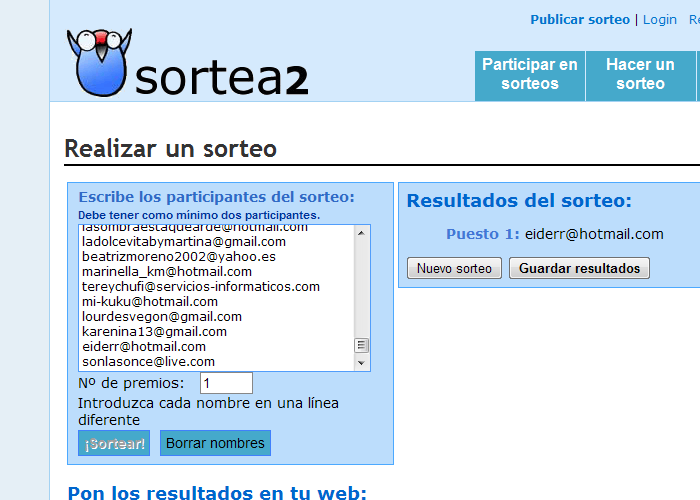The image size is (700, 500).
Task: Click line karenina13@gmail.com in list
Action: pos(154,332)
